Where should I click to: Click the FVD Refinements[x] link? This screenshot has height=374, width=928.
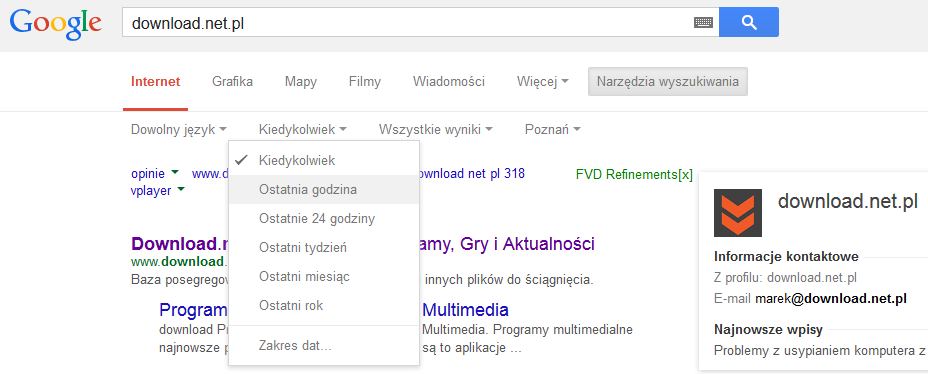(634, 175)
